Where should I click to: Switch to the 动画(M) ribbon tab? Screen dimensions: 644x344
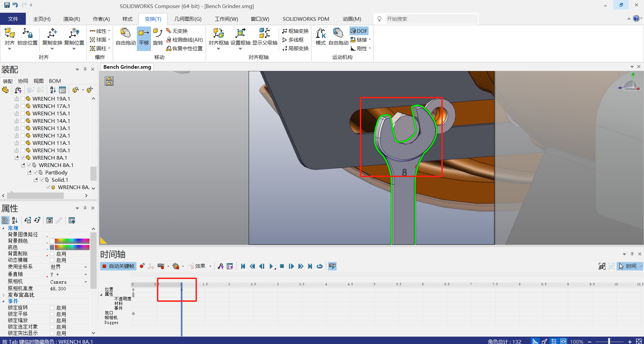click(x=352, y=19)
